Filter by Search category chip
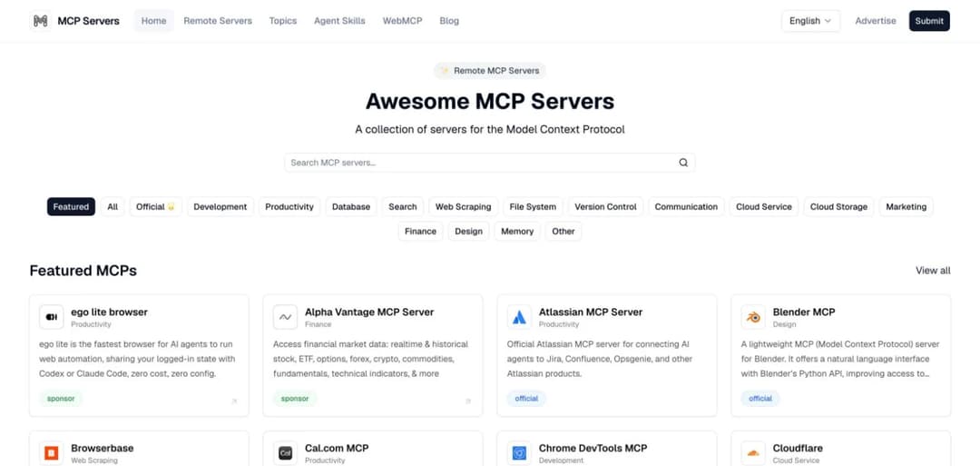 [x=403, y=206]
